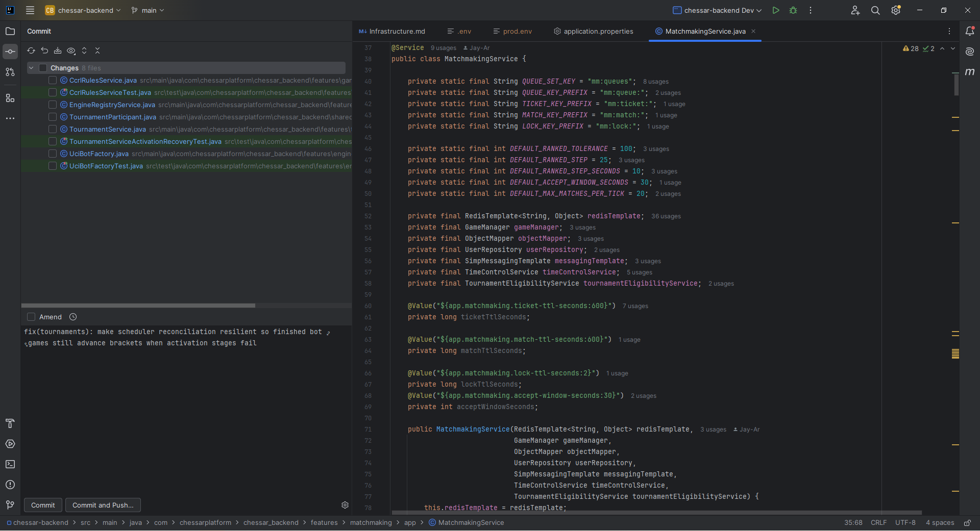Viewport: 980px width, 531px height.
Task: Open run configuration chessar-backend Dev dropdown
Action: click(x=717, y=10)
